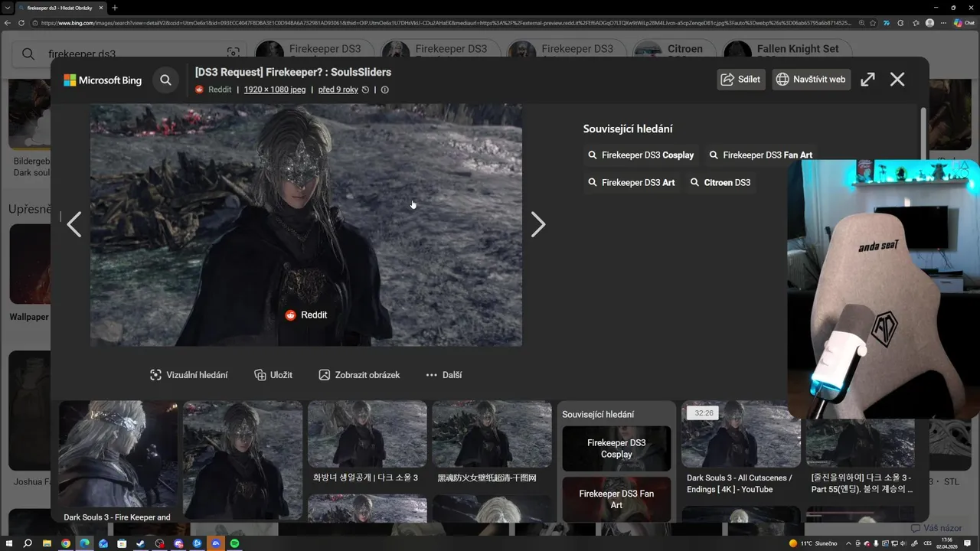The height and width of the screenshot is (551, 980).
Task: Open Navštívit web to visit source page
Action: pos(812,80)
